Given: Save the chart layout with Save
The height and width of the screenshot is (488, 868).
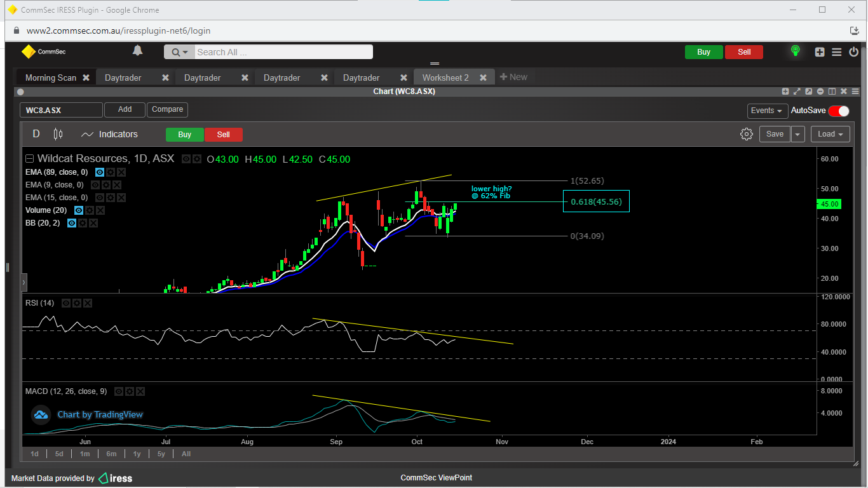Looking at the screenshot, I should point(775,134).
